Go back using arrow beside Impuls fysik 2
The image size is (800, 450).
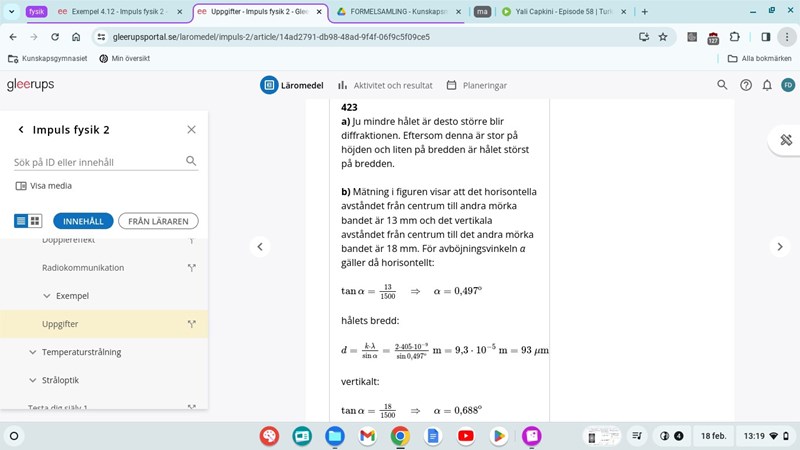pos(21,130)
